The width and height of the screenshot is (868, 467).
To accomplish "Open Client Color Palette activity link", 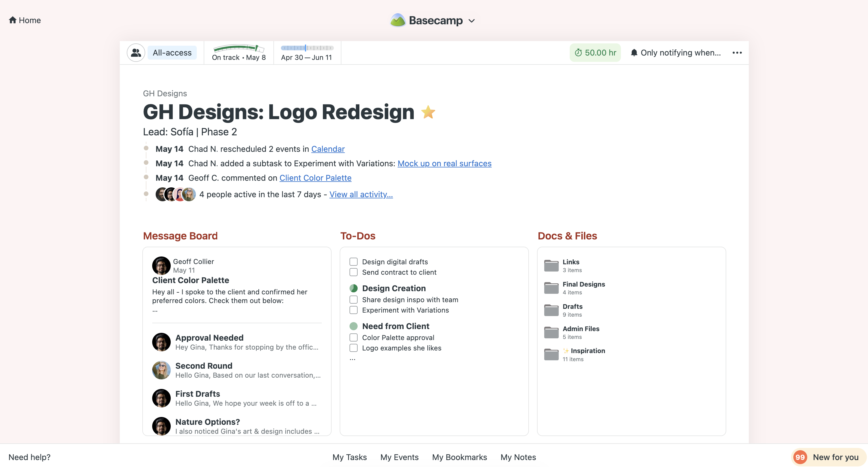I will pyautogui.click(x=315, y=178).
